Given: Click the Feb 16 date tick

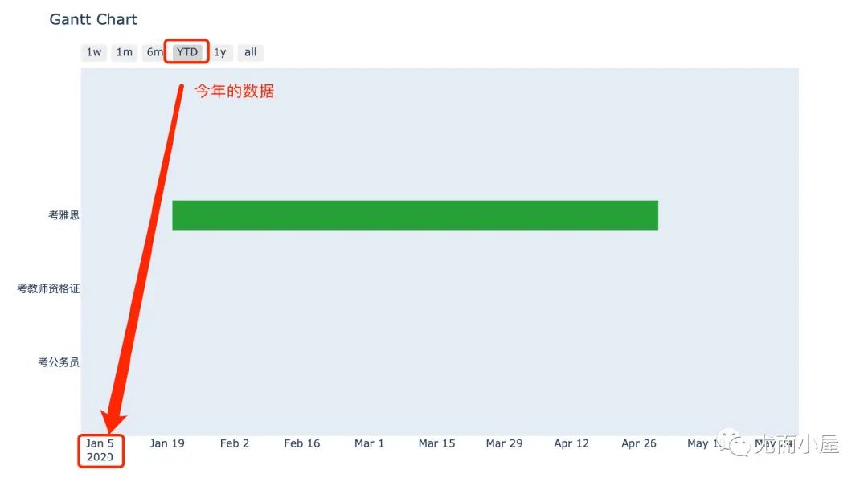Looking at the screenshot, I should click(x=301, y=443).
